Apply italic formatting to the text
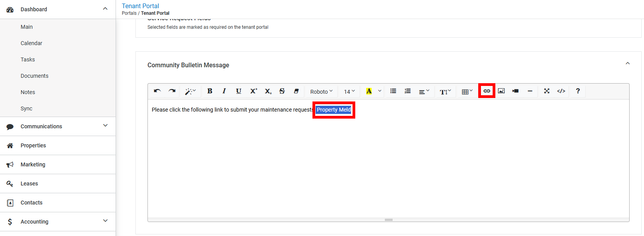 pyautogui.click(x=224, y=91)
